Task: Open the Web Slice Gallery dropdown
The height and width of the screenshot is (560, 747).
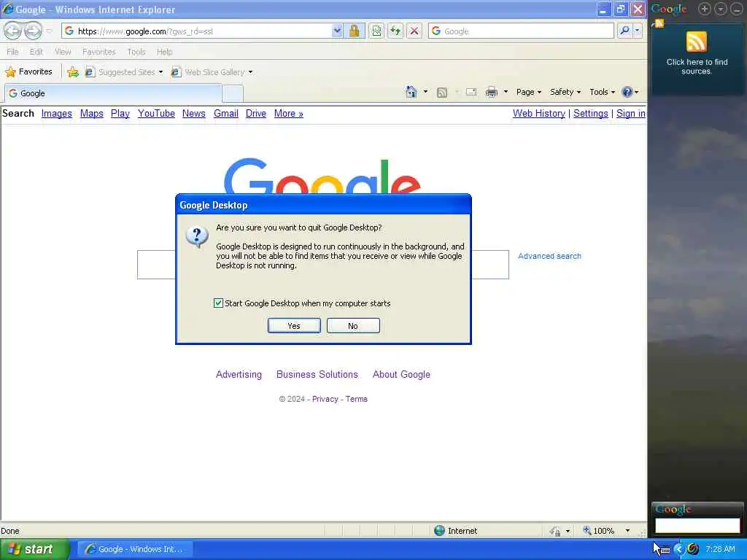Action: (x=251, y=72)
